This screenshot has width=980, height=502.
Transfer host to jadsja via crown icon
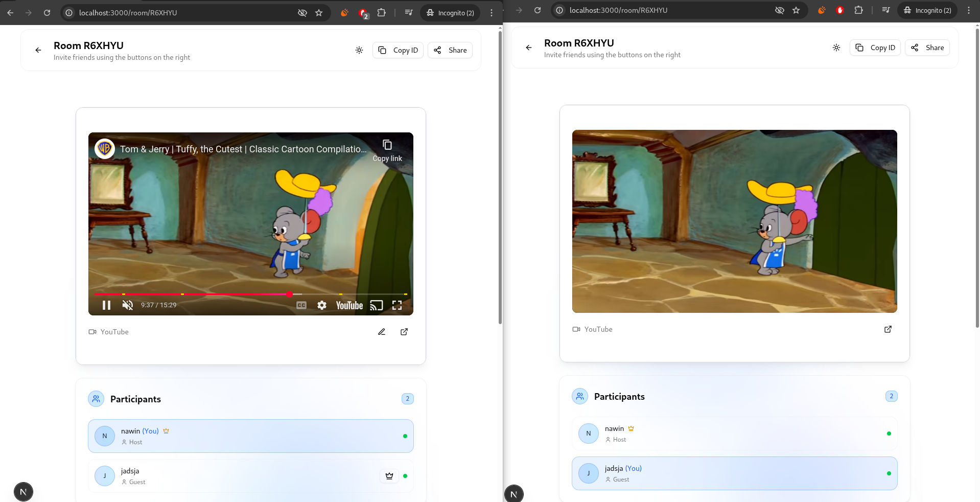click(389, 476)
